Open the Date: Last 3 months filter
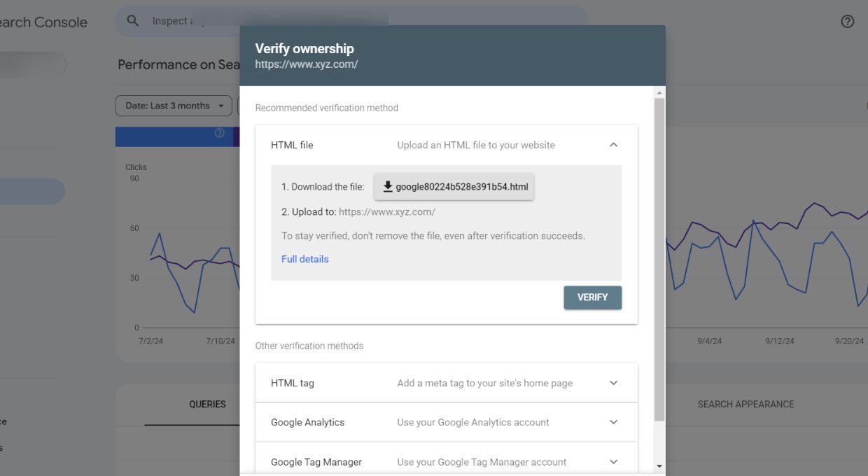Screen dimensions: 868x476 coord(173,105)
